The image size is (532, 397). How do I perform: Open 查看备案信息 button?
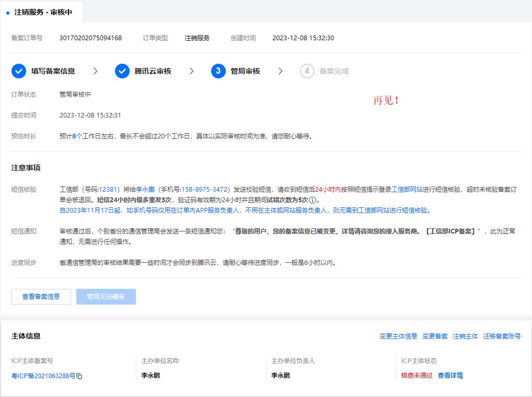tap(41, 297)
